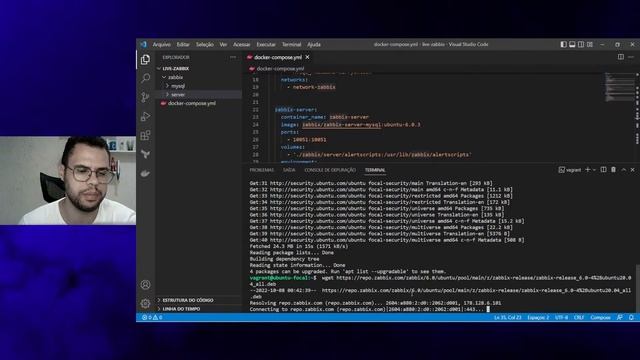Toggle secondary sidebar layout button
The height and width of the screenshot is (360, 640).
coord(581,44)
